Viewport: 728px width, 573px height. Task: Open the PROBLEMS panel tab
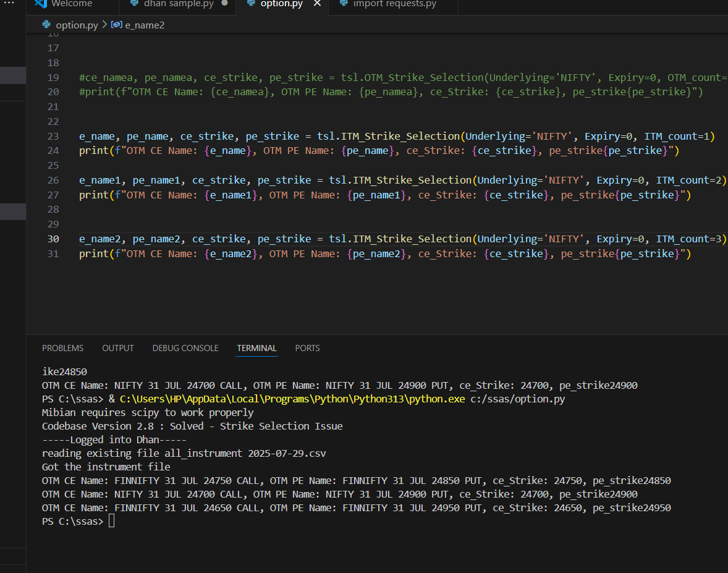coord(62,348)
